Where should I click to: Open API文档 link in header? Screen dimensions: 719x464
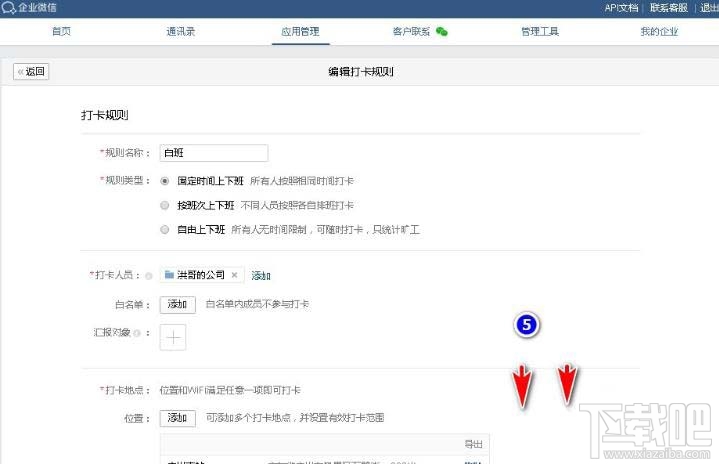tap(621, 8)
